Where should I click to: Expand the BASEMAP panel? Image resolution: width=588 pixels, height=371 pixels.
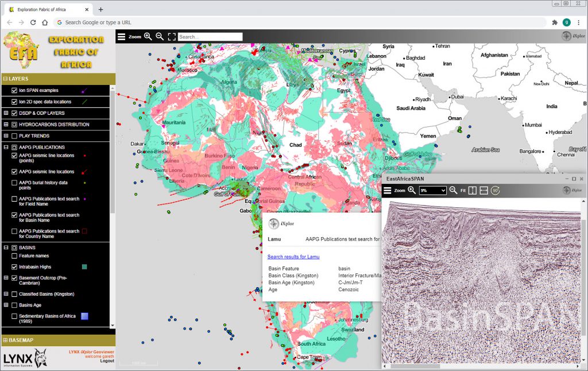[5, 340]
